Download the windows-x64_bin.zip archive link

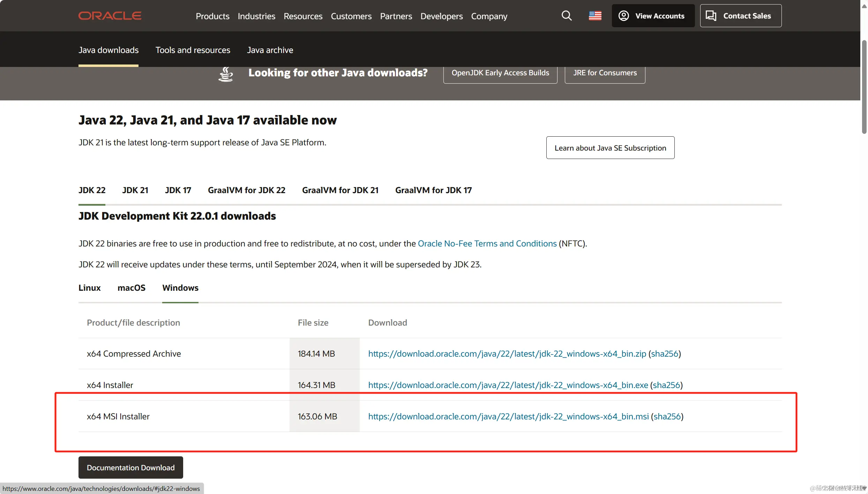(507, 354)
